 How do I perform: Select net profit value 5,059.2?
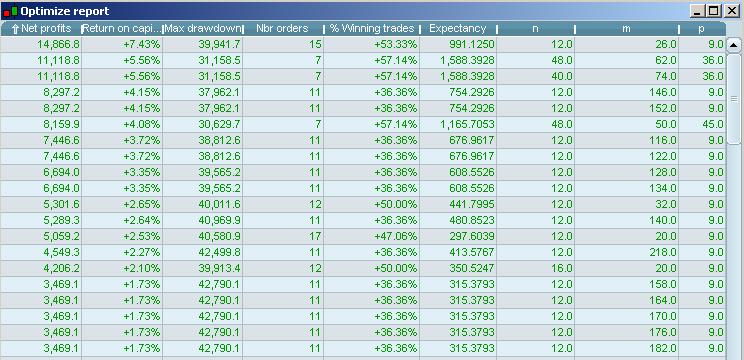[61, 236]
